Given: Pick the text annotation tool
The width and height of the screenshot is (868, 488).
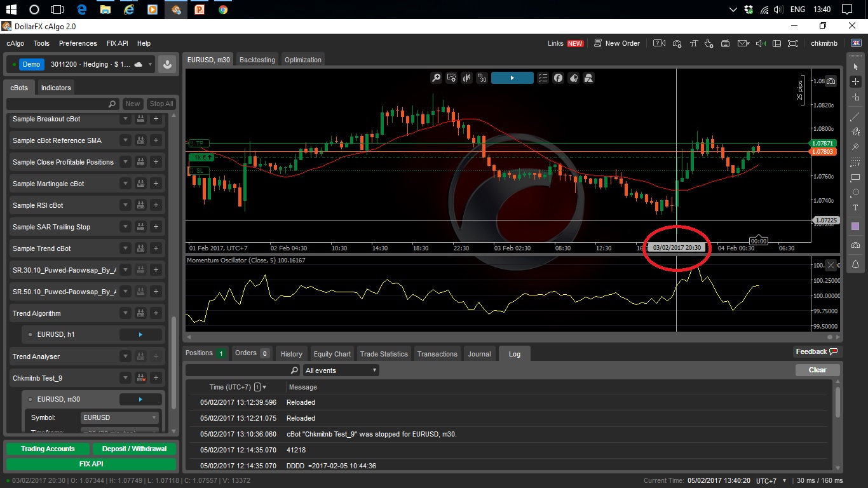Looking at the screenshot, I should tap(855, 208).
